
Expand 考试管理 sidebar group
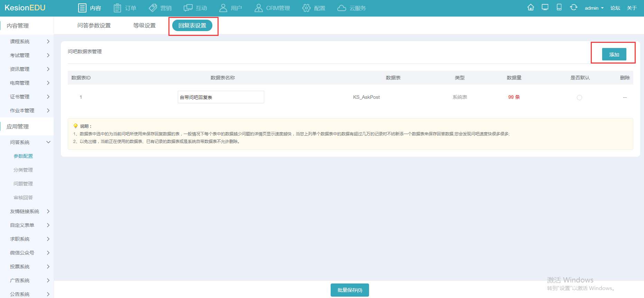click(29, 55)
